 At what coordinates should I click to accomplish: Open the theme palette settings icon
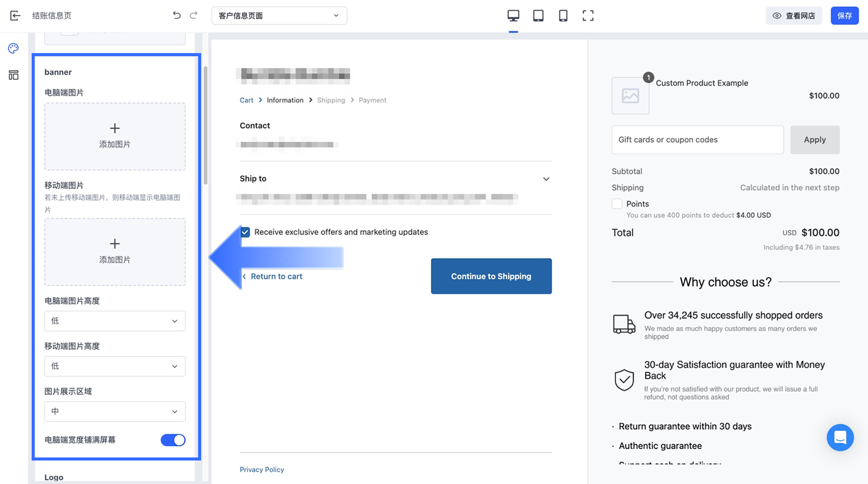click(14, 49)
